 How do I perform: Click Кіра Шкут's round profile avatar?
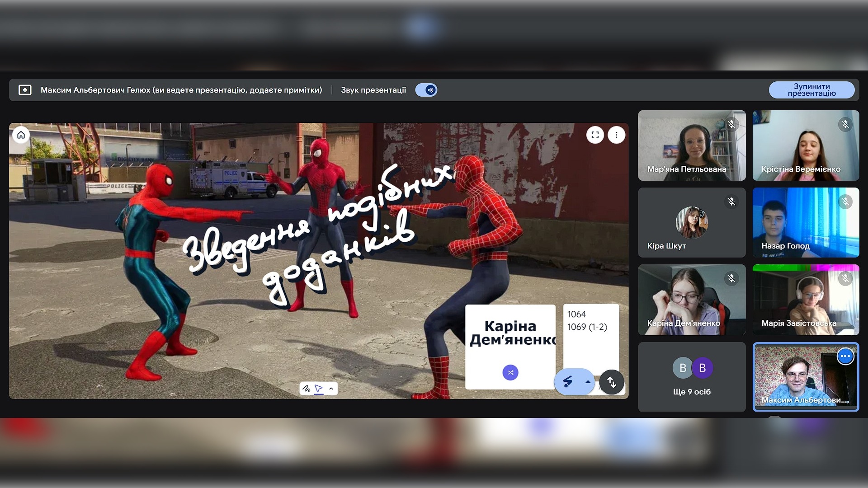tap(692, 222)
